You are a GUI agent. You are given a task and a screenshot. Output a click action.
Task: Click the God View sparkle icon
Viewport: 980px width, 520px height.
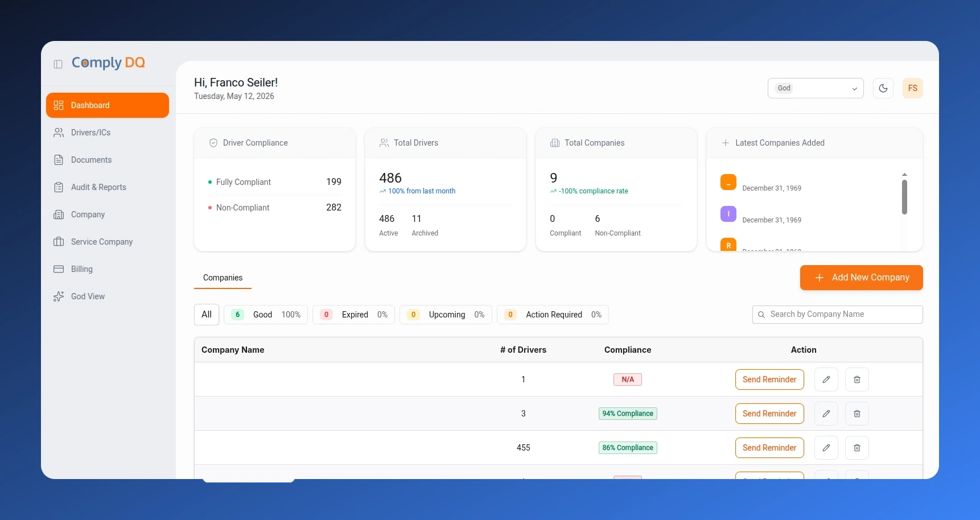pos(59,296)
